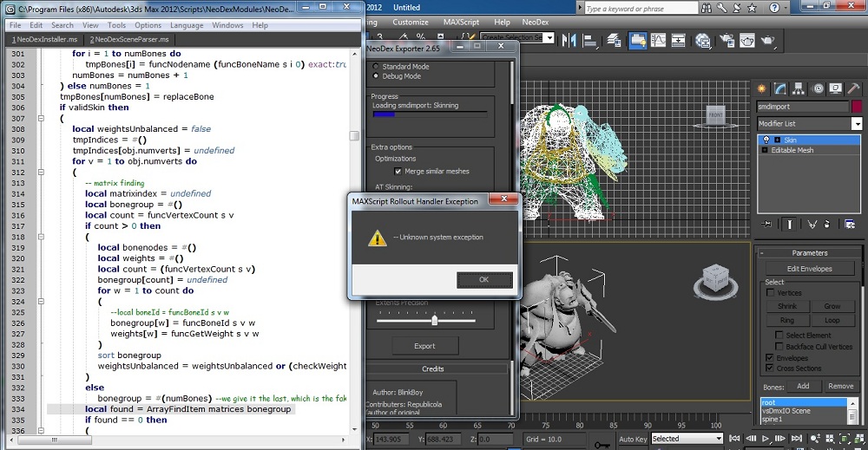Open the Curve Editor icon
Image resolution: width=868 pixels, height=450 pixels.
tap(658, 41)
